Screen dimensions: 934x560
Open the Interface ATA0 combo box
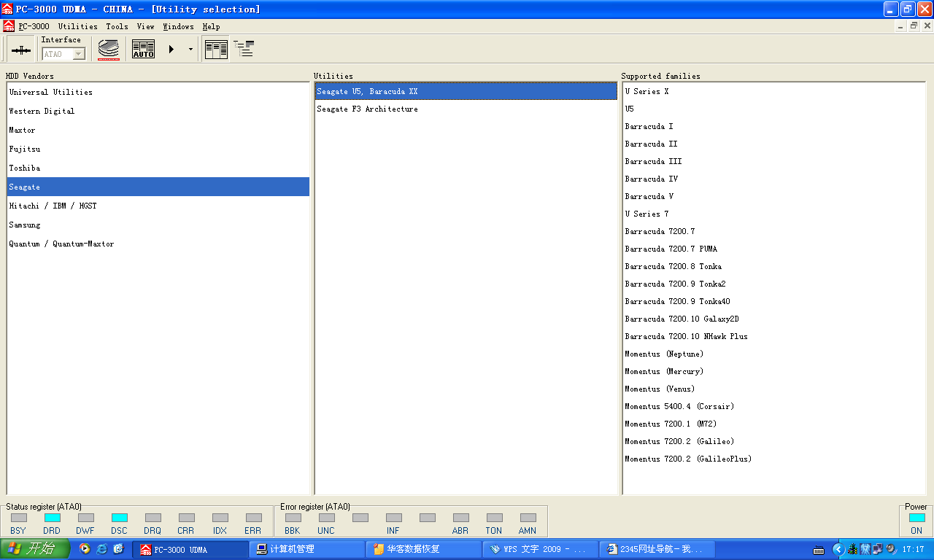[x=63, y=54]
